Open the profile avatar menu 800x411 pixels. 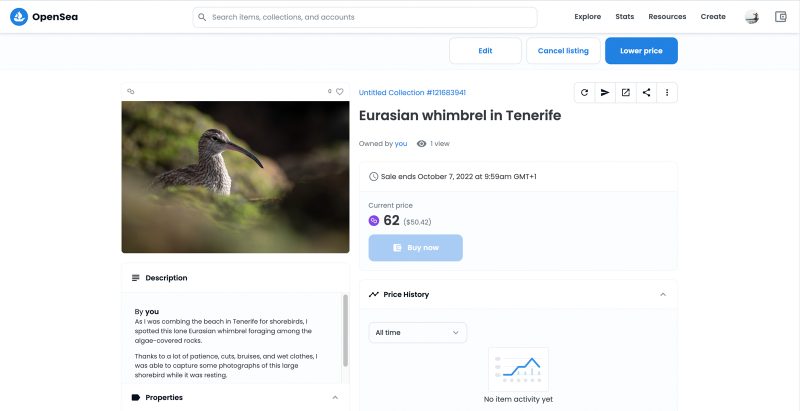click(x=752, y=17)
